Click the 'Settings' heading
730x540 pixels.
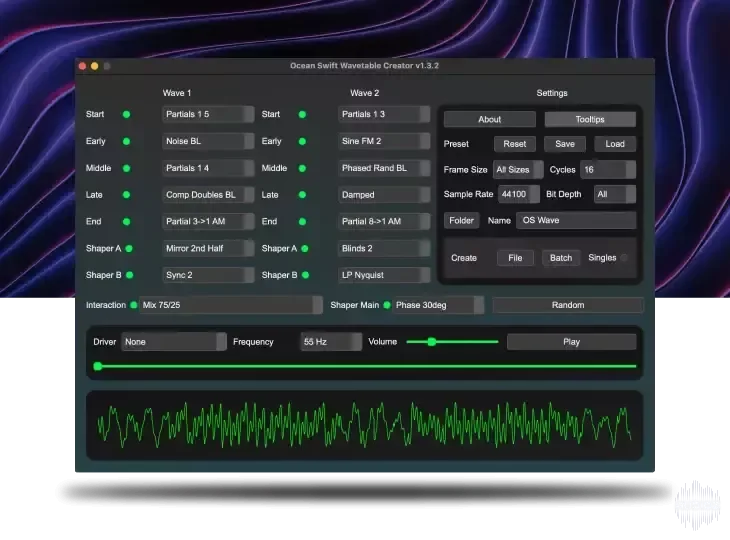552,93
